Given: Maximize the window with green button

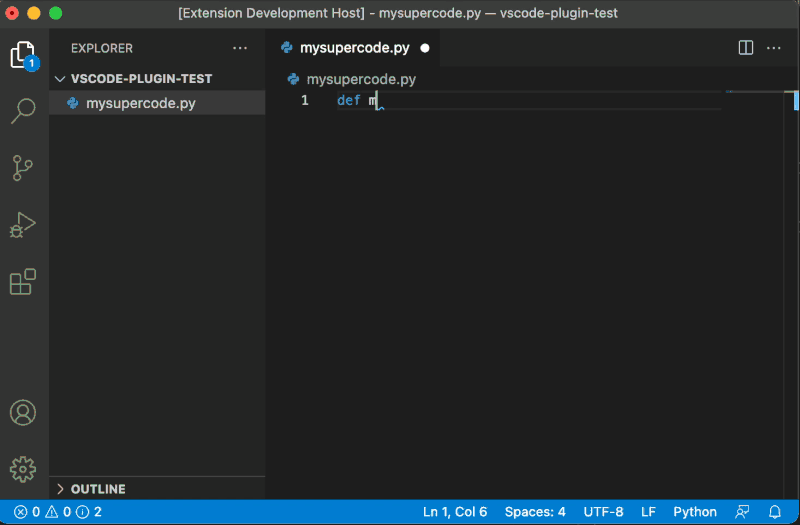Looking at the screenshot, I should [56, 13].
